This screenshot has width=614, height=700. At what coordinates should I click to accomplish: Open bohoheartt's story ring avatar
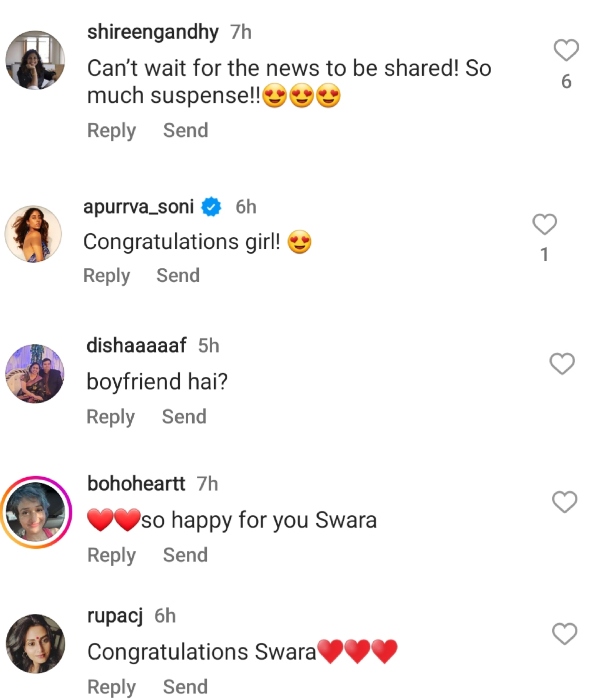pyautogui.click(x=36, y=514)
